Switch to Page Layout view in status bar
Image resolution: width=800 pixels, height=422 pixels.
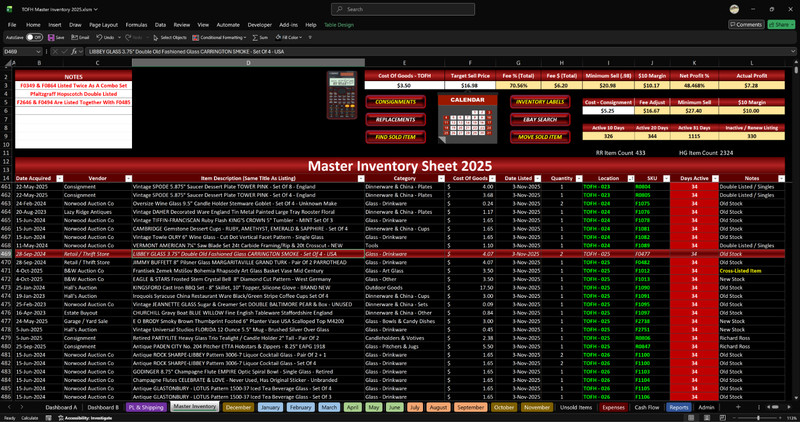(x=707, y=418)
